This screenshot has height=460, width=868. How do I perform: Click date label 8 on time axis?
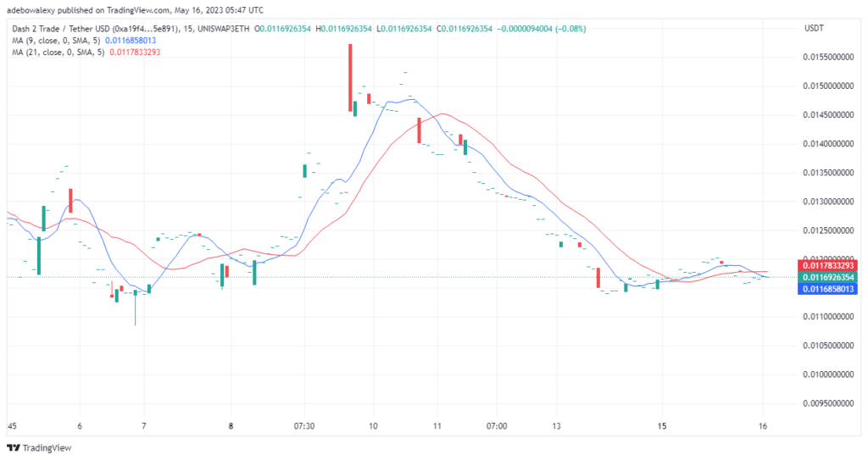click(231, 426)
